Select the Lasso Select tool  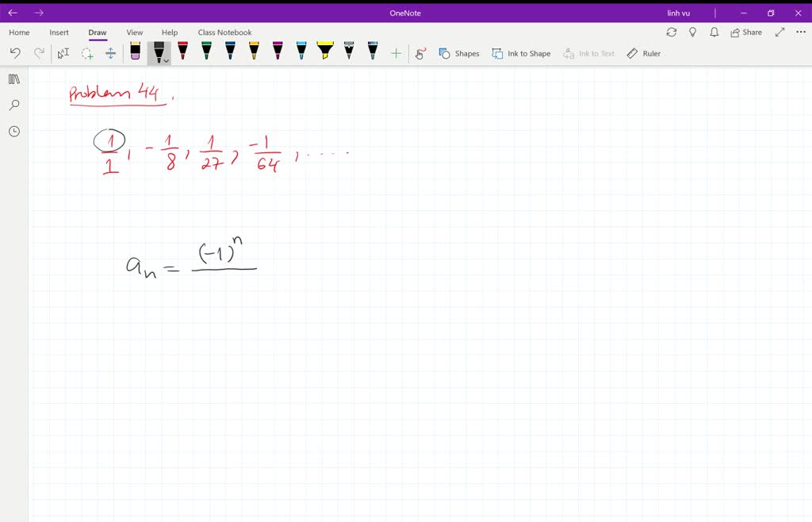87,52
